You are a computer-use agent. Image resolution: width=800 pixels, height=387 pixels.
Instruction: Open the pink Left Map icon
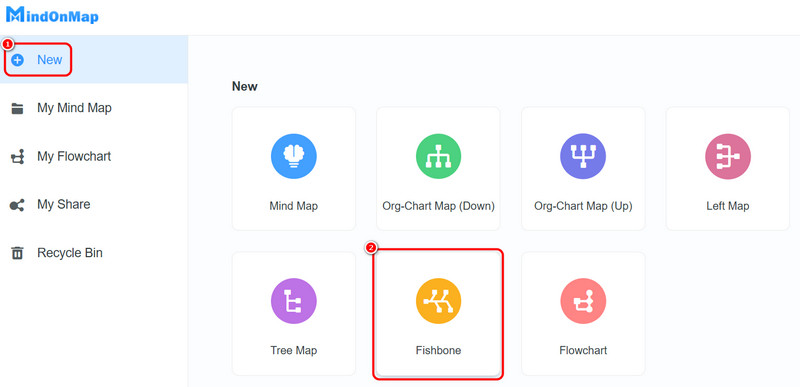728,156
